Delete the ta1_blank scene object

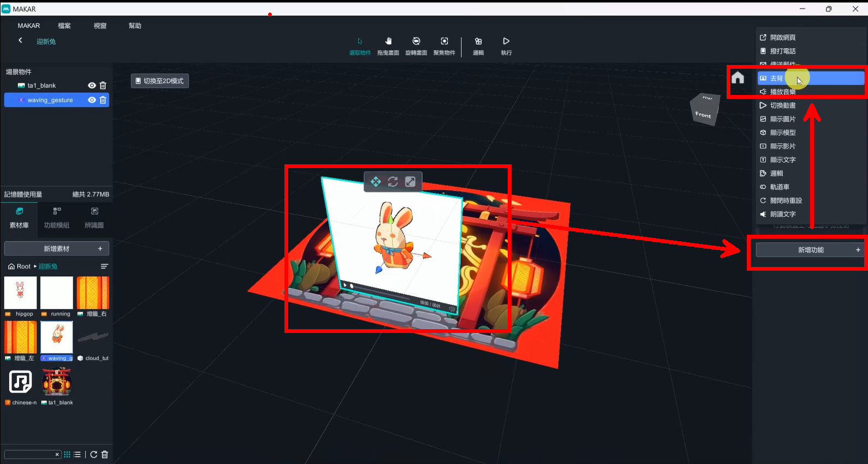pyautogui.click(x=103, y=86)
